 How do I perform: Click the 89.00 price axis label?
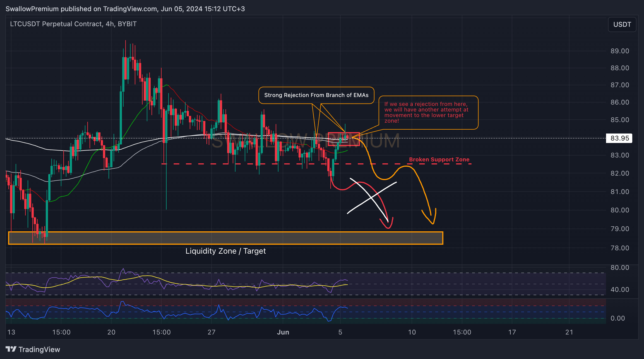[620, 51]
